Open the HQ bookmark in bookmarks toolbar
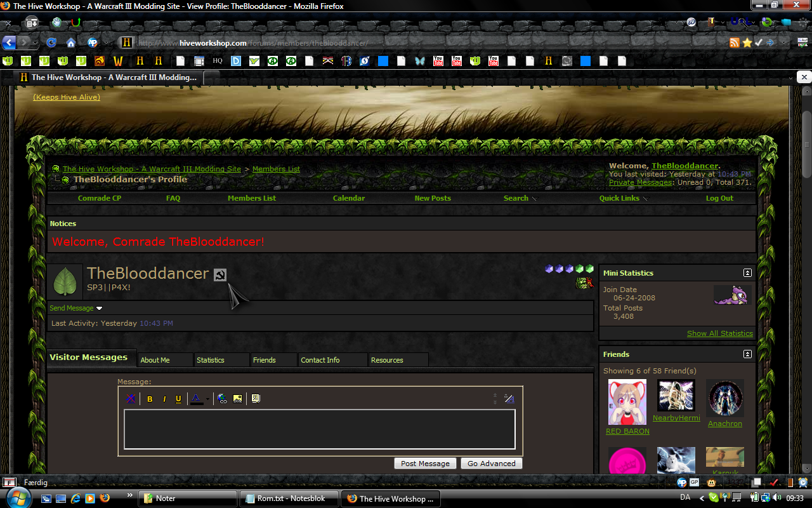The width and height of the screenshot is (812, 508). click(x=218, y=61)
